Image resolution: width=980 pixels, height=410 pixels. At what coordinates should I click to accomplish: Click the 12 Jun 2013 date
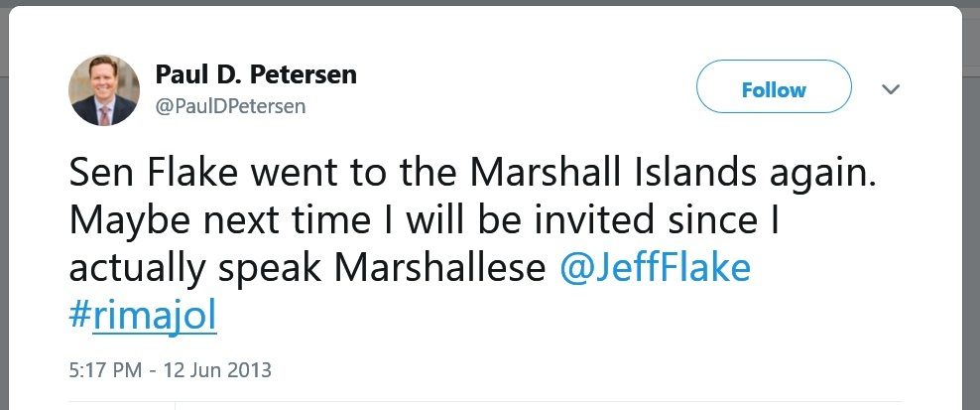[x=216, y=371]
